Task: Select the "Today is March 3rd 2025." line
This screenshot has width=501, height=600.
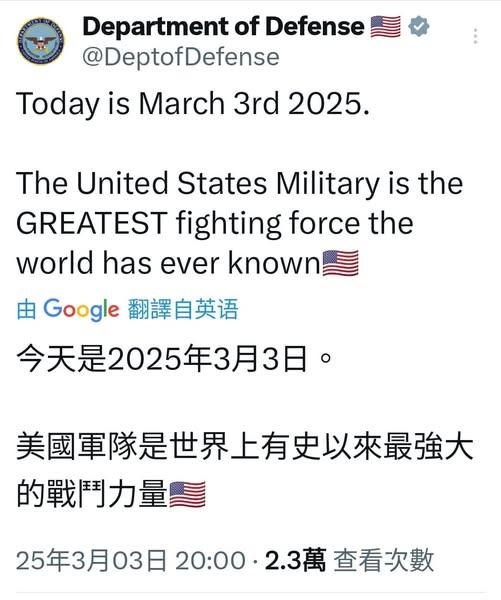Action: 193,103
